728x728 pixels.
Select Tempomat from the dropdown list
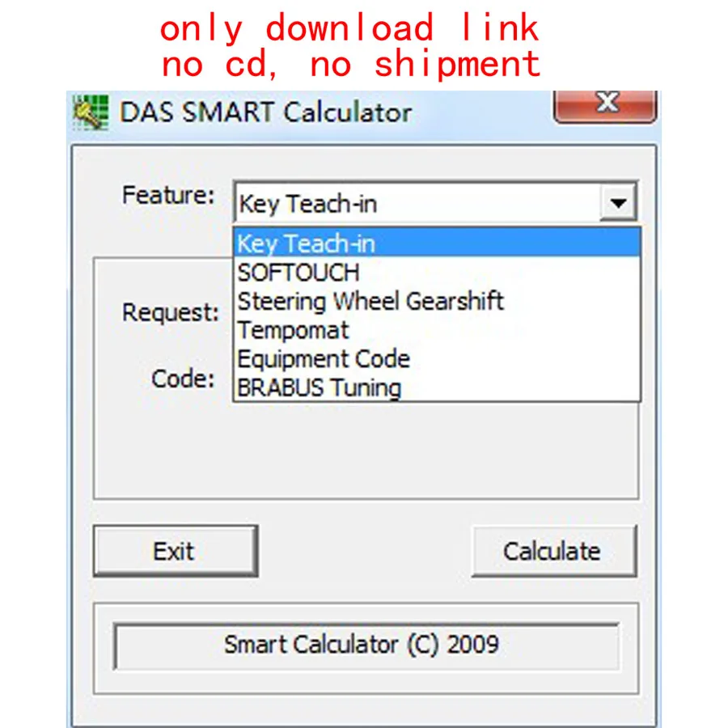coord(437,330)
